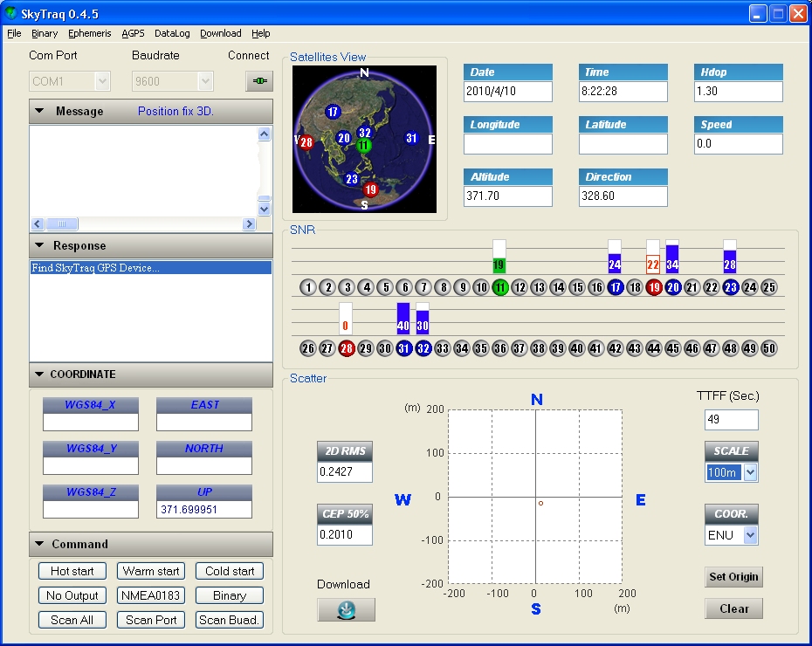Click the SkyTraq title bar app icon
This screenshot has height=646, width=812.
pyautogui.click(x=10, y=13)
